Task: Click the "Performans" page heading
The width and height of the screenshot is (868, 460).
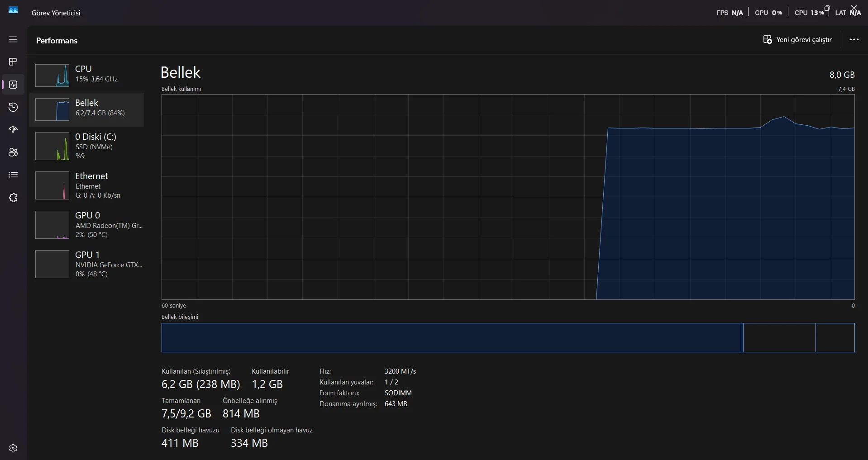Action: (x=57, y=41)
